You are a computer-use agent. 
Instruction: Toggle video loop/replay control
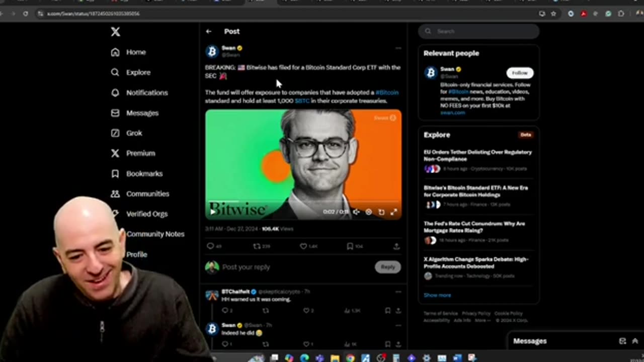click(x=381, y=212)
